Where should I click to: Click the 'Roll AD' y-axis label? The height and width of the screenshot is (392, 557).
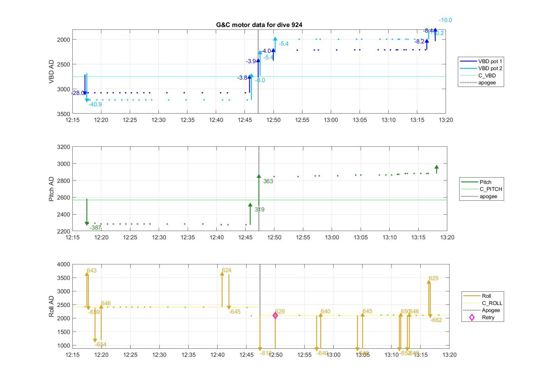[x=51, y=306]
